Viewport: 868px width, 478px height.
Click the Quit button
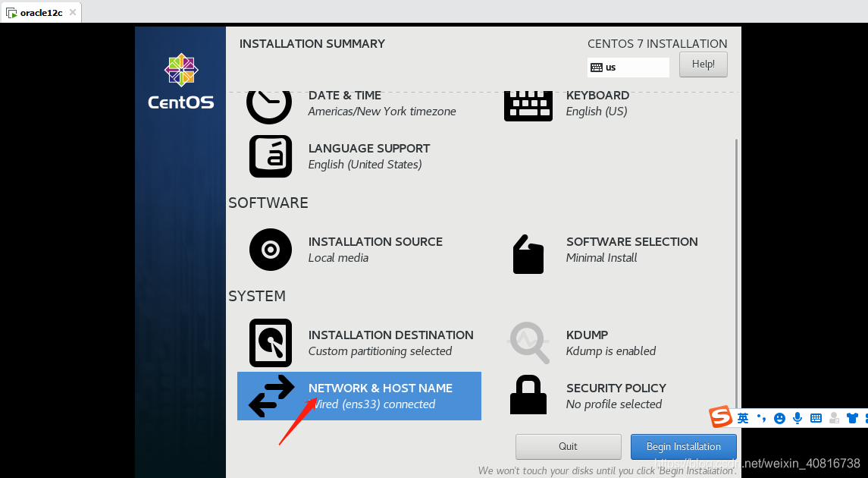(568, 446)
